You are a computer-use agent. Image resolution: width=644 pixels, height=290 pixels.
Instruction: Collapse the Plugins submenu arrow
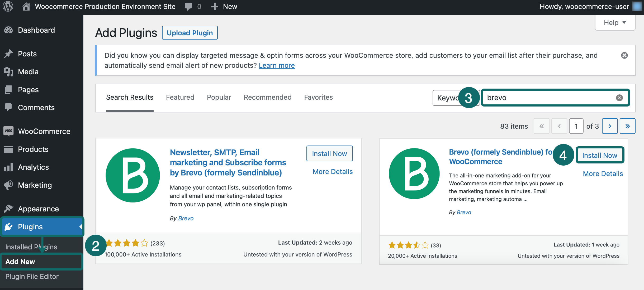[80, 226]
